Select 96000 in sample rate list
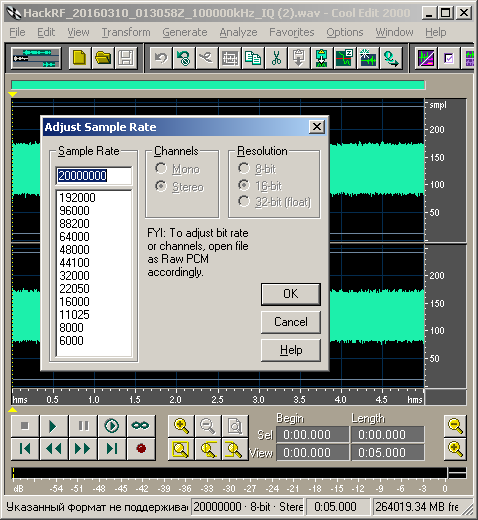Screen dimensions: 478x520 94,211
